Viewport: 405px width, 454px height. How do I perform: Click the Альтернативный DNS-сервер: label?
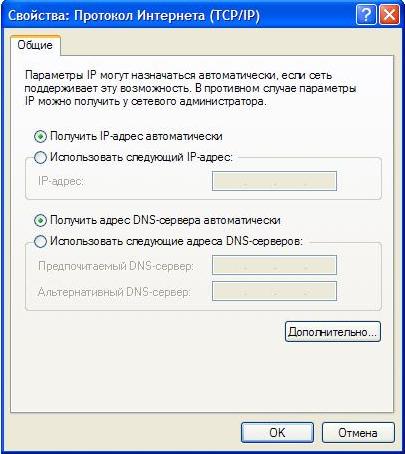[x=114, y=292]
